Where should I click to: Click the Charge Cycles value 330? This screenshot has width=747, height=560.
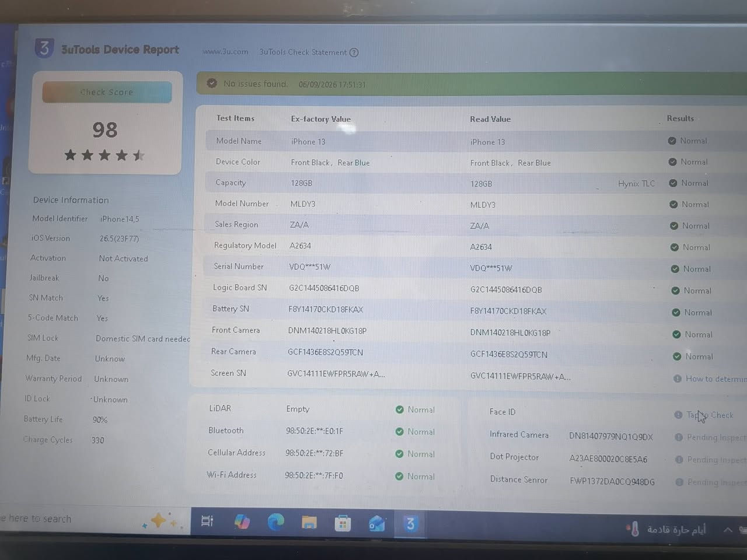(x=97, y=440)
